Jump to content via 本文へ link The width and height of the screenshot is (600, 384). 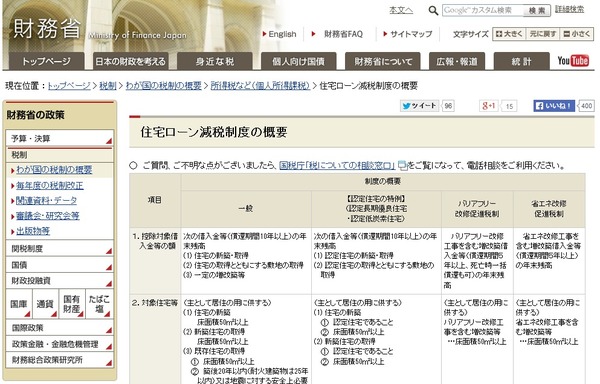(x=401, y=10)
